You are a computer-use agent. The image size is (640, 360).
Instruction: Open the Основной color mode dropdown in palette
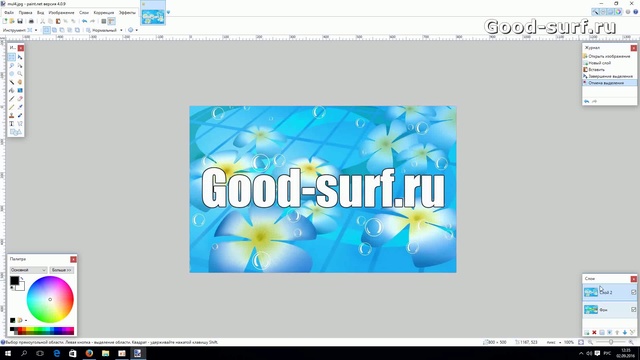tap(28, 270)
